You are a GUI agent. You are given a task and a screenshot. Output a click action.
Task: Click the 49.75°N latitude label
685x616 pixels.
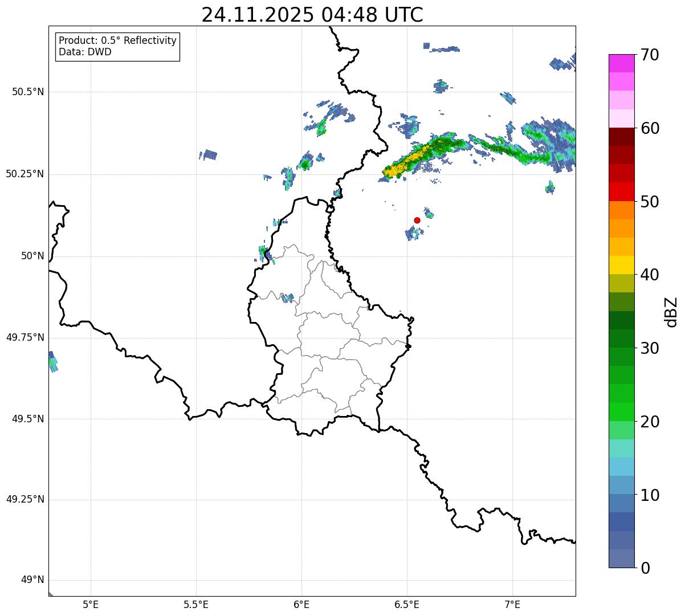pos(25,337)
